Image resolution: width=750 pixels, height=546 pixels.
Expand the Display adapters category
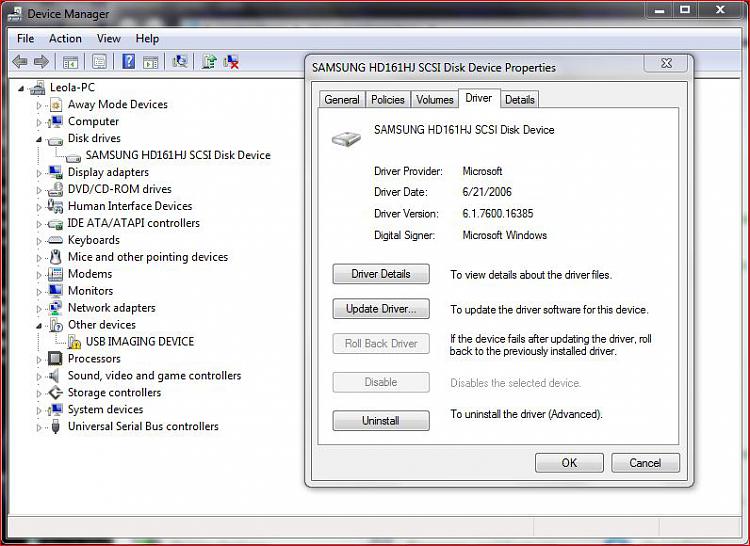click(39, 173)
